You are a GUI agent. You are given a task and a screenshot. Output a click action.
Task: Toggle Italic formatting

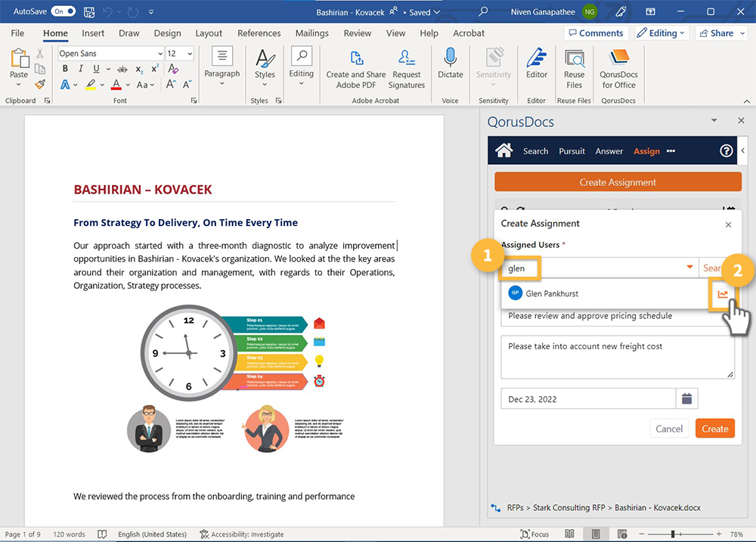(x=81, y=69)
